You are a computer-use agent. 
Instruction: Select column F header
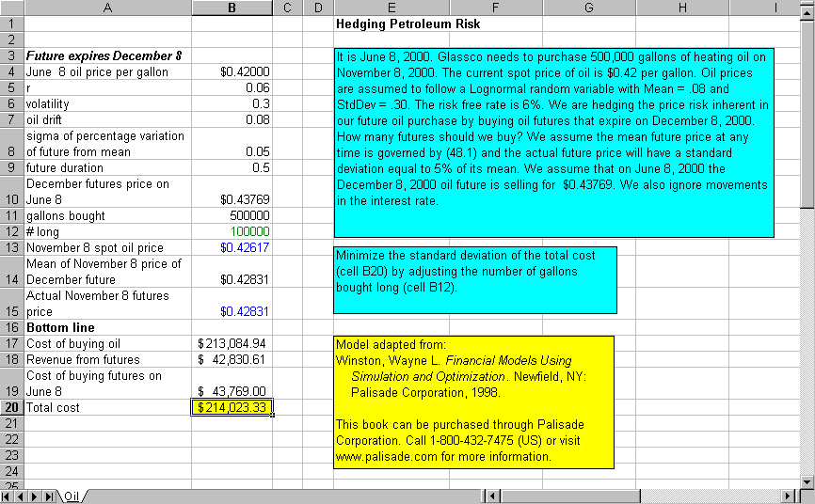(496, 8)
